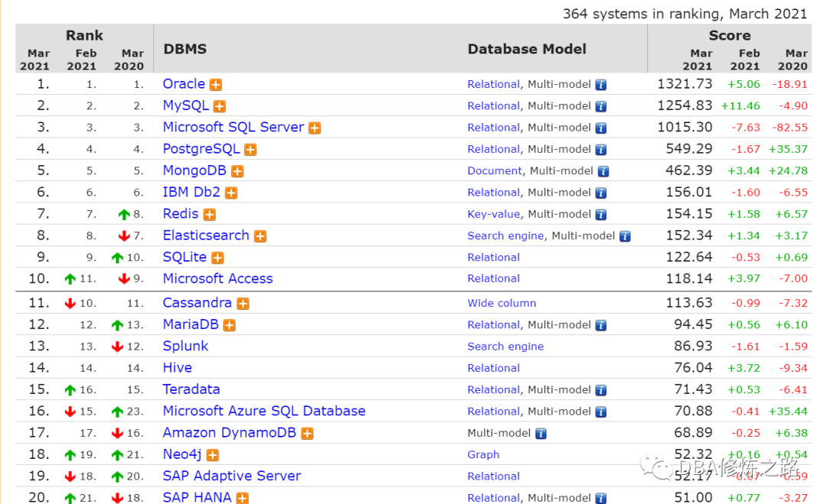Open the Amazon DynamoDB link

[229, 432]
